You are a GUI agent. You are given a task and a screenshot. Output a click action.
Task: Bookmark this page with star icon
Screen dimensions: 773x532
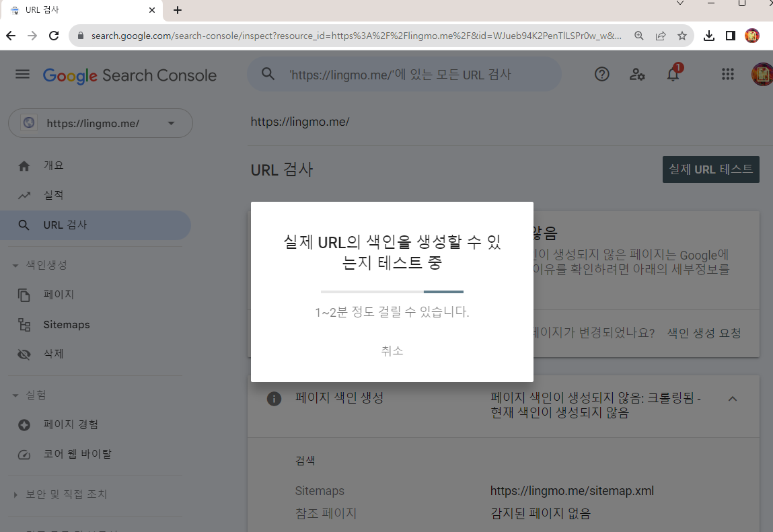tap(682, 36)
